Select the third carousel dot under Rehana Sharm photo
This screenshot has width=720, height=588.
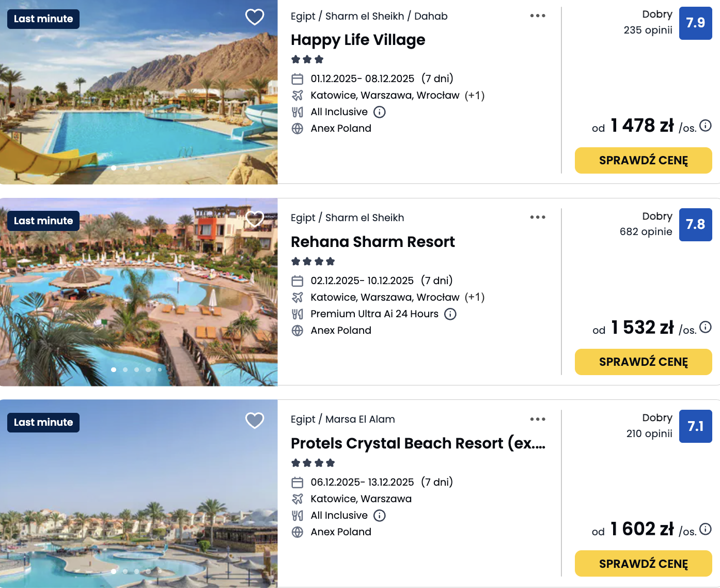coord(136,369)
